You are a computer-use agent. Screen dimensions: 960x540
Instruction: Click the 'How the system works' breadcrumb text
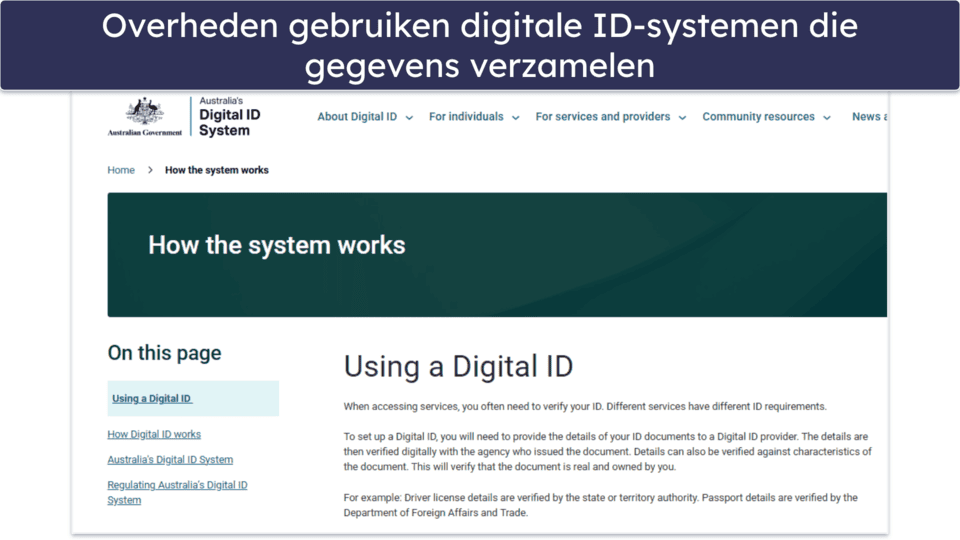[x=217, y=170]
